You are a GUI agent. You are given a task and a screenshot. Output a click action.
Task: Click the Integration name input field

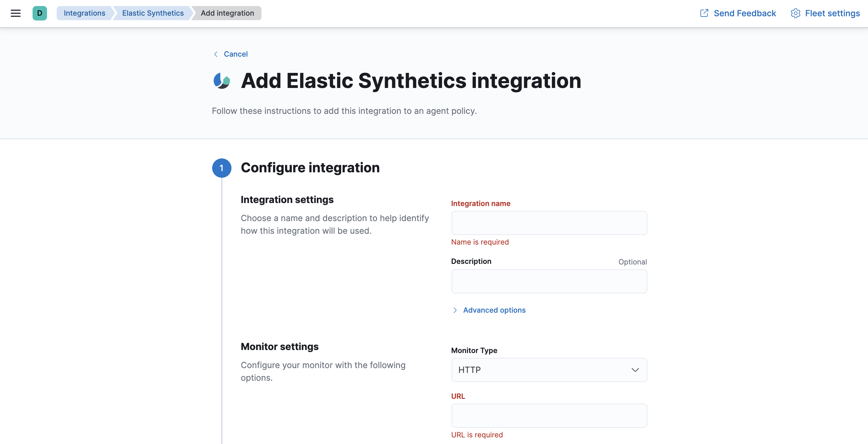[549, 223]
